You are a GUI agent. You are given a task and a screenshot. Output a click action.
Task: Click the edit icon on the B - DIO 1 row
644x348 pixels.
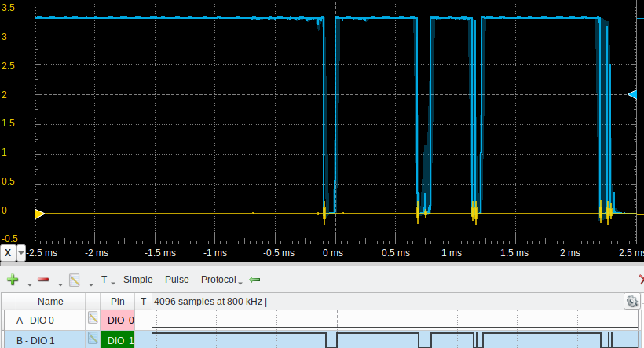(x=93, y=338)
